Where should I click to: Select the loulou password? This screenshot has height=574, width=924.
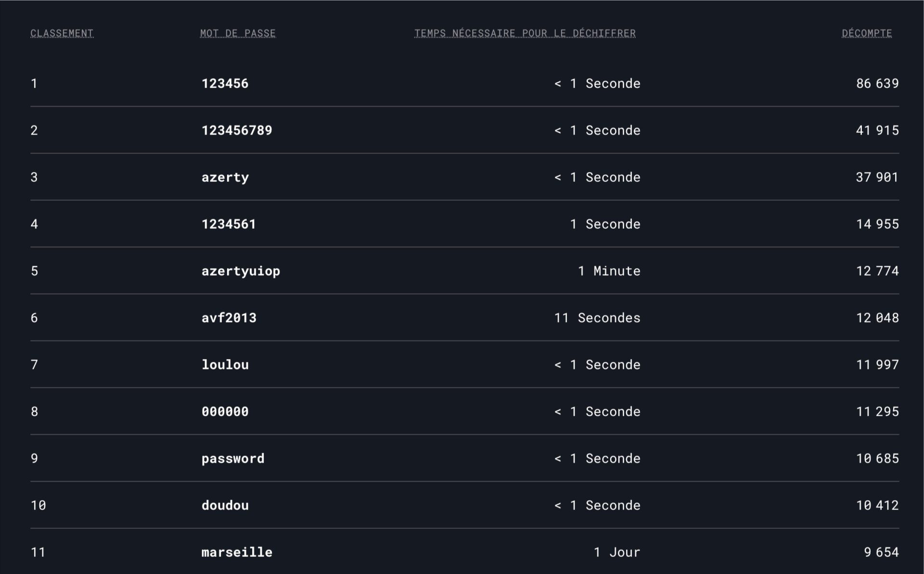coord(225,365)
